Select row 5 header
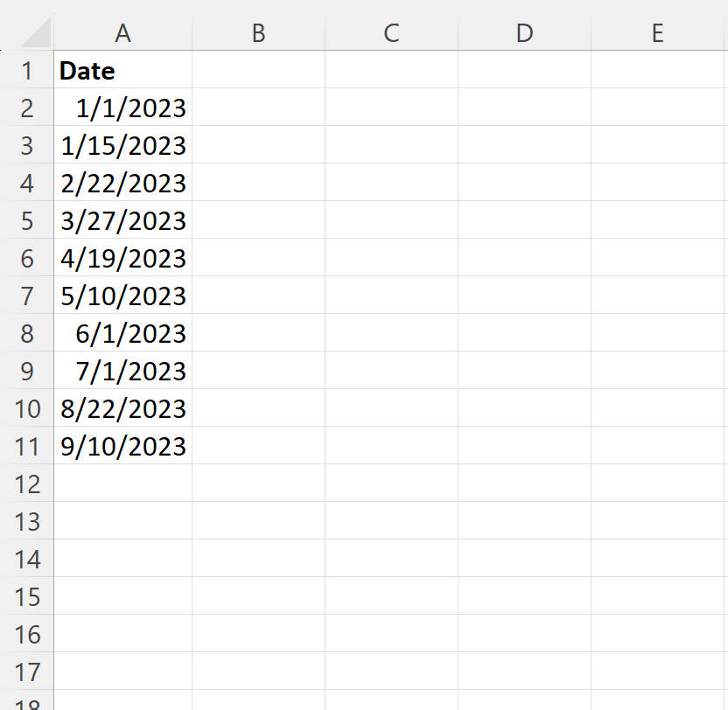 tap(28, 220)
